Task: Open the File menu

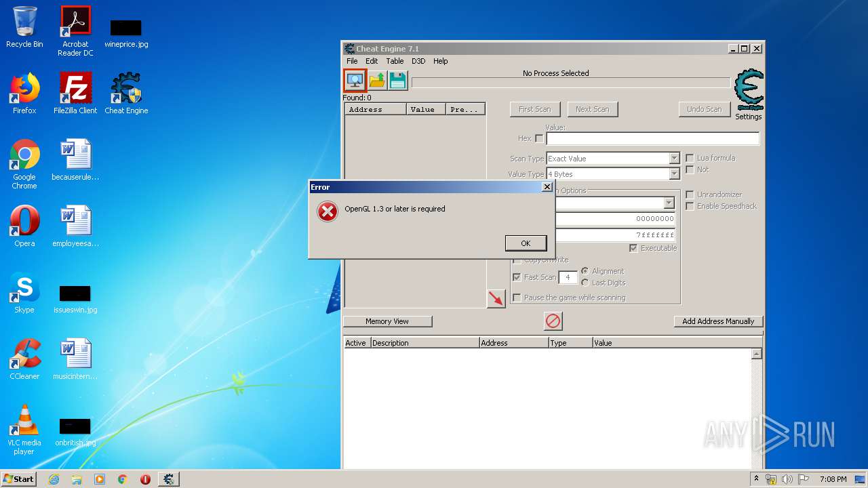Action: [x=352, y=61]
